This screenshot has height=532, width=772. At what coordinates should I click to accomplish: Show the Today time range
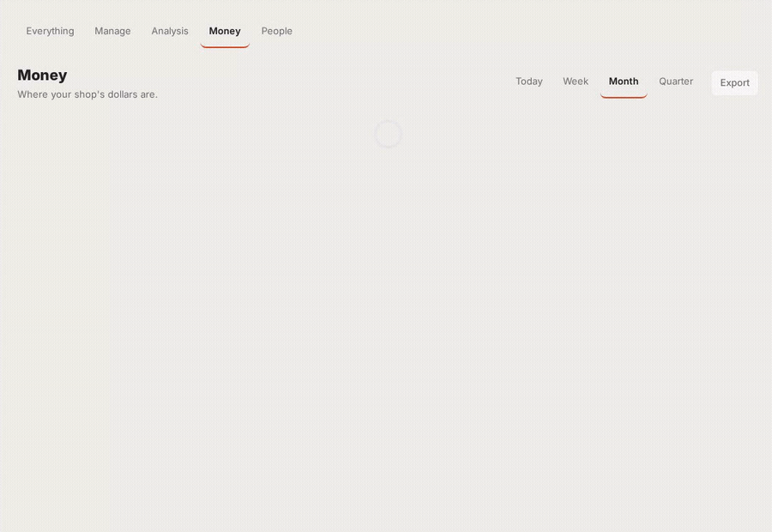pos(529,82)
